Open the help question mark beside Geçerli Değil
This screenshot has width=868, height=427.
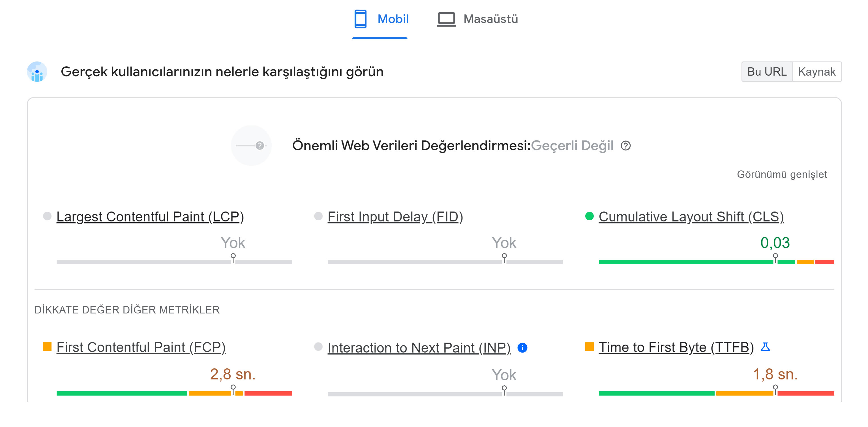(x=626, y=146)
